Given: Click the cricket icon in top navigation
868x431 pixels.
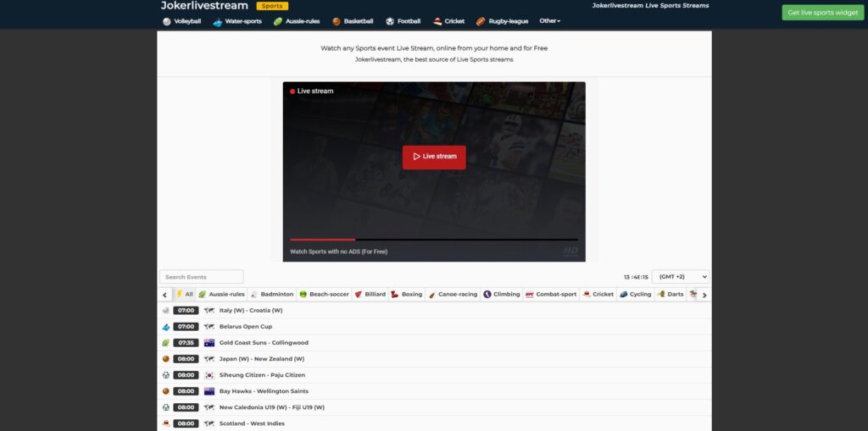Looking at the screenshot, I should pos(437,21).
